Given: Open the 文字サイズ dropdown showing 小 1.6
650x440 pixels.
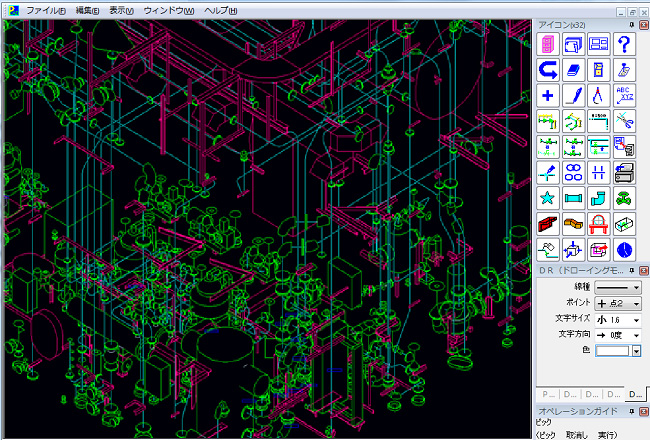Looking at the screenshot, I should 618,320.
